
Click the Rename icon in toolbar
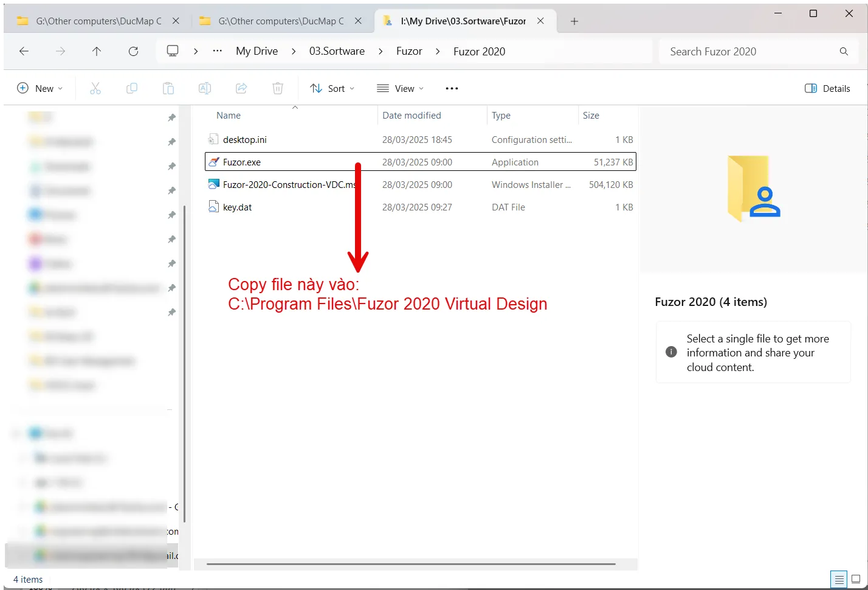tap(205, 89)
